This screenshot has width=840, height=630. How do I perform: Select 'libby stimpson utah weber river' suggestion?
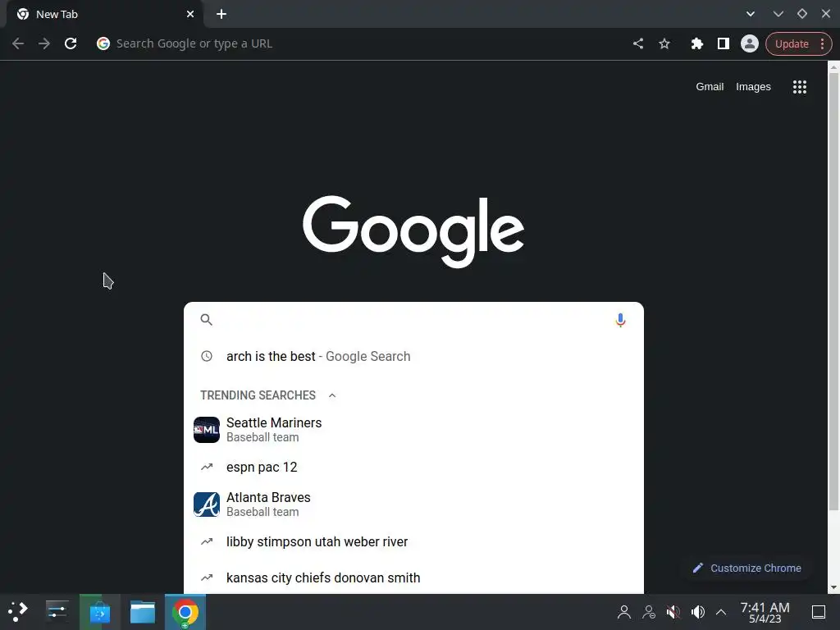[x=413, y=541]
